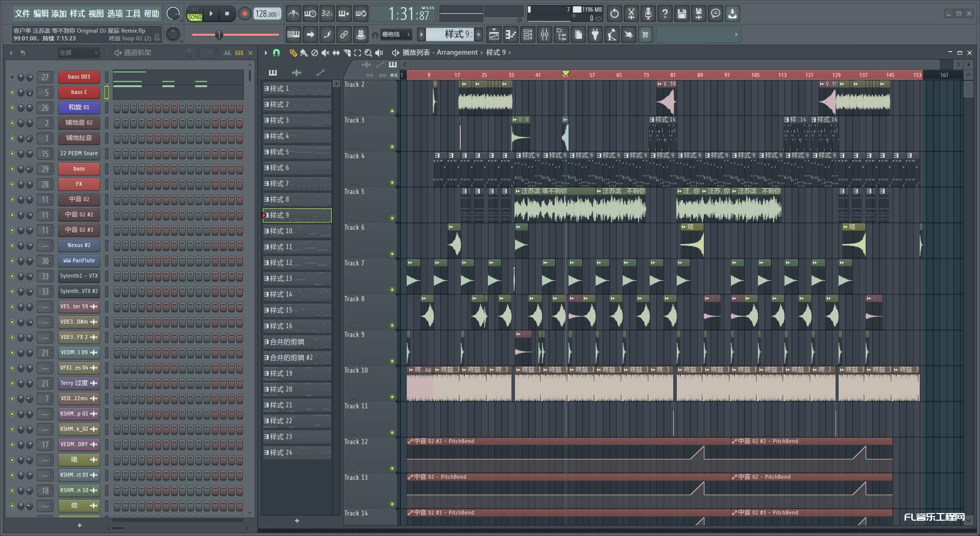Open the 全部 channel filter dropdown
Screen dimensions: 980x536
[78, 53]
